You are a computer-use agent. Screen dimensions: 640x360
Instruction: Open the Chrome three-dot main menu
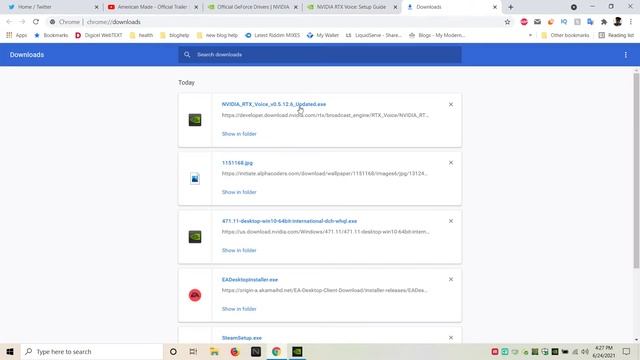(x=631, y=22)
